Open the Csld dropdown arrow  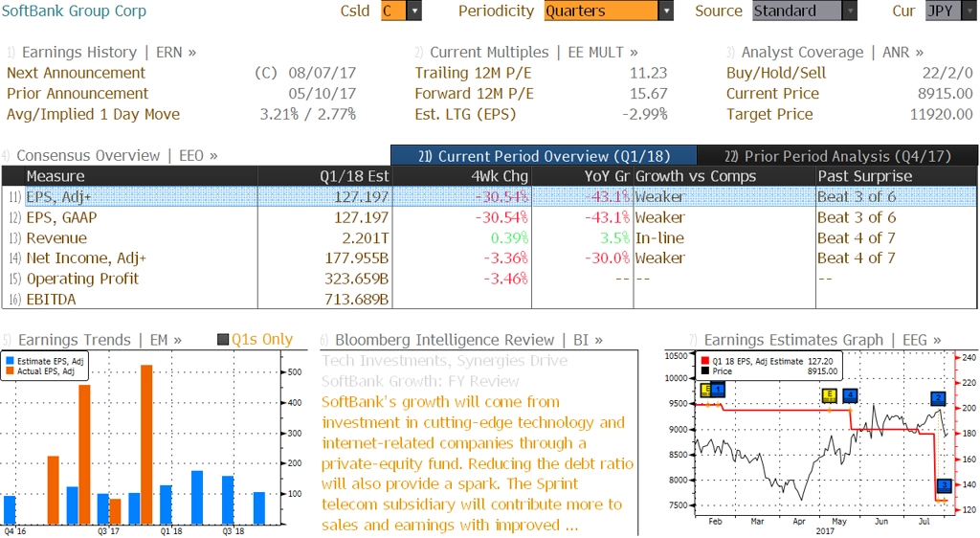tap(413, 11)
